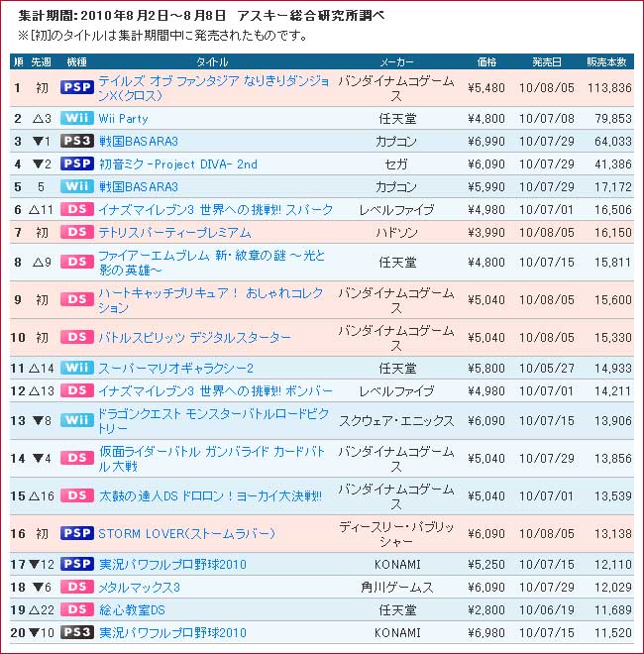Open イナズマイレブン3 世界への挑戦!! スパーク link
644x654 pixels.
(x=216, y=209)
